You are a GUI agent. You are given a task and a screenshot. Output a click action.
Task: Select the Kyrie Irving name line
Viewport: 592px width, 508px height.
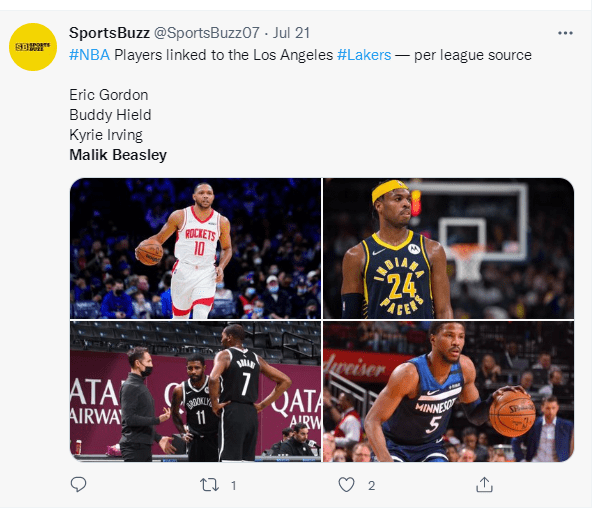point(106,135)
